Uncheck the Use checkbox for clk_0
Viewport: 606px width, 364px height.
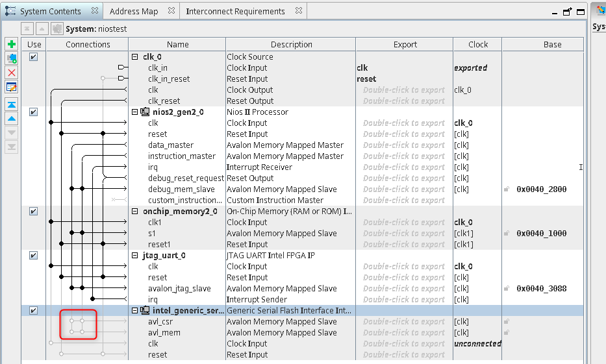(x=33, y=56)
